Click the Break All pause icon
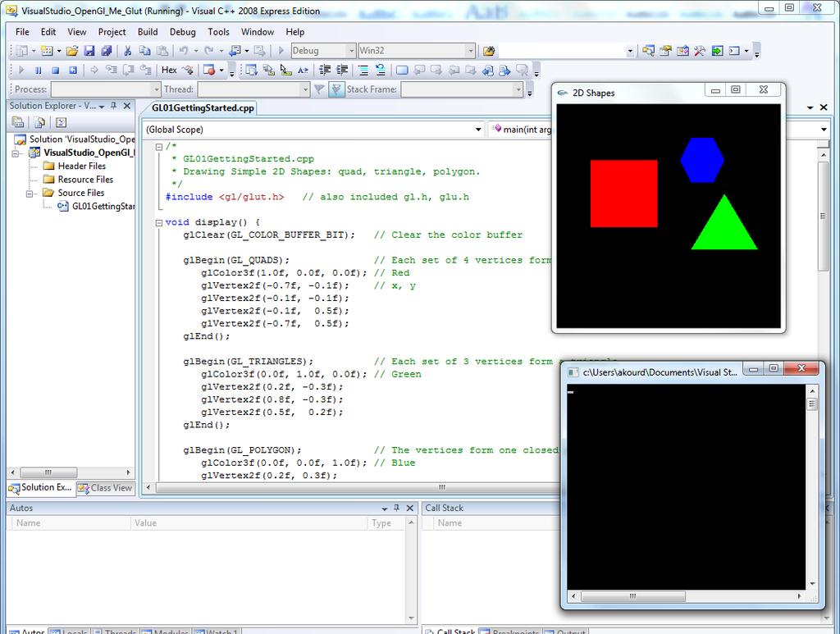 click(38, 70)
